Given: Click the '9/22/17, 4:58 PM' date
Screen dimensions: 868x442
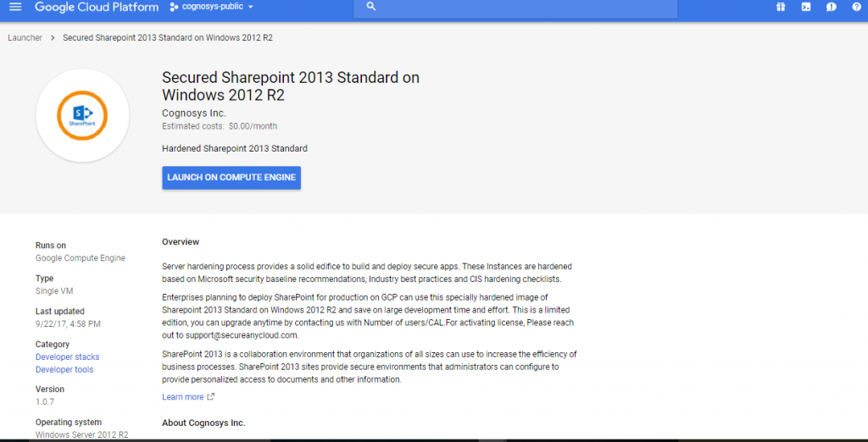Looking at the screenshot, I should [x=68, y=323].
